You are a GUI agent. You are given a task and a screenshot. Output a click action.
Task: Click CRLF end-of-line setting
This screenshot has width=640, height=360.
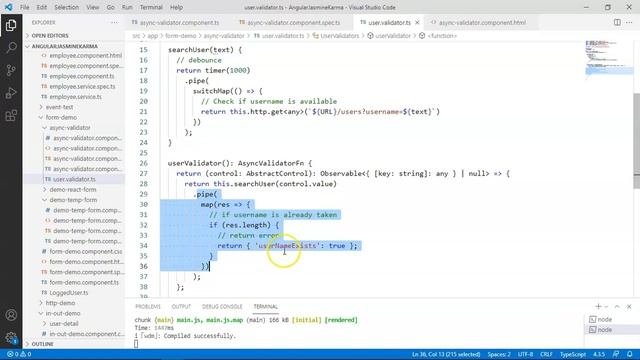click(546, 354)
